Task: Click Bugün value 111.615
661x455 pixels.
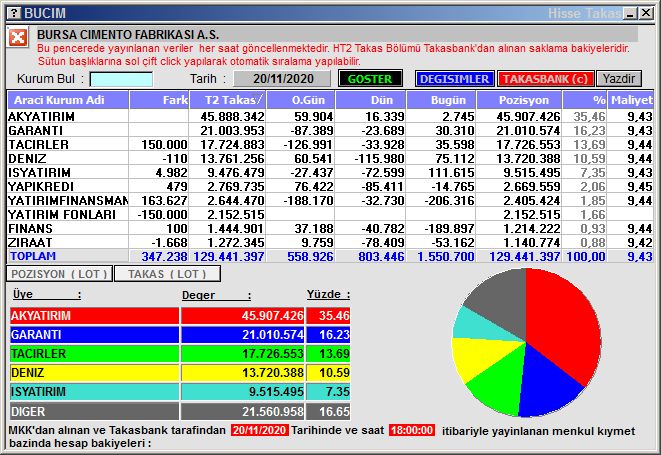Action: click(x=451, y=172)
